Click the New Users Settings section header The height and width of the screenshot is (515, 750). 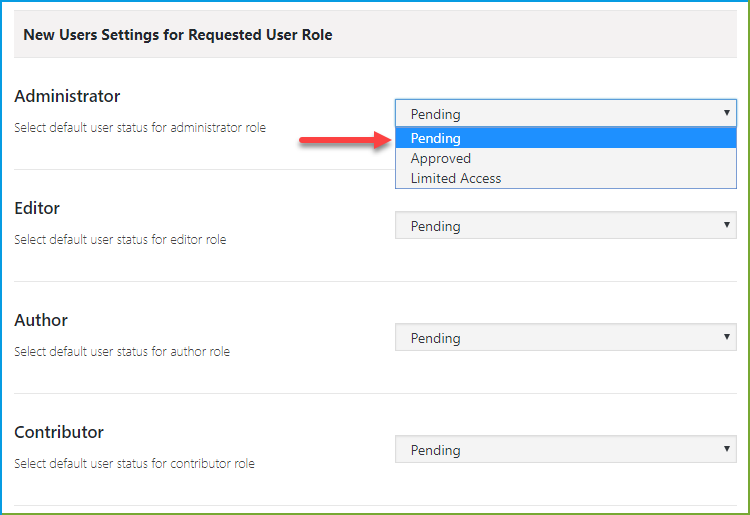[x=178, y=35]
